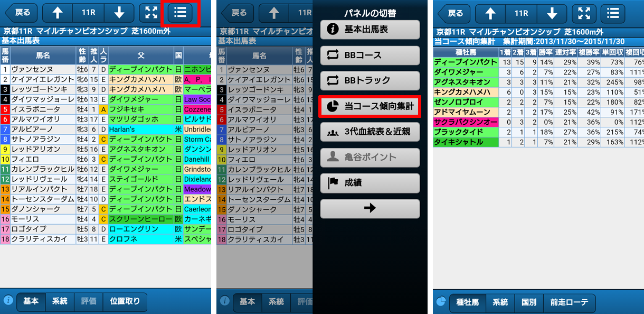Tap ゼンノロブロイ row on right screen

point(538,102)
